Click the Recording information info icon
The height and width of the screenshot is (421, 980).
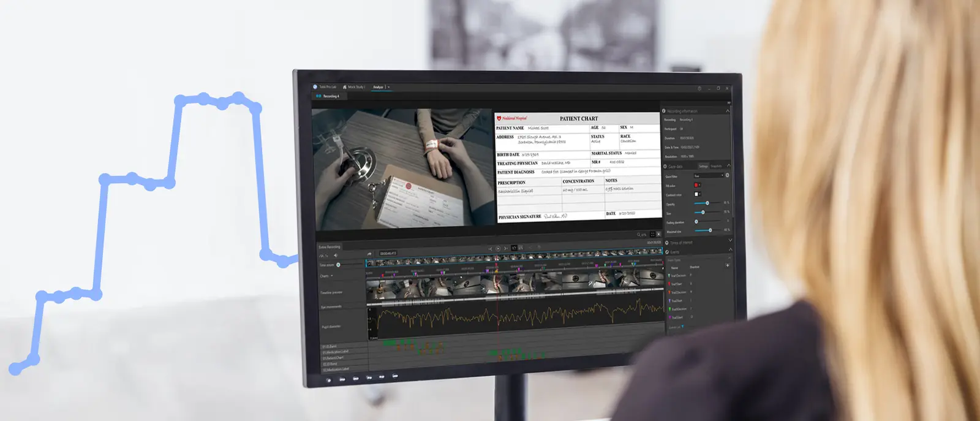tap(664, 111)
